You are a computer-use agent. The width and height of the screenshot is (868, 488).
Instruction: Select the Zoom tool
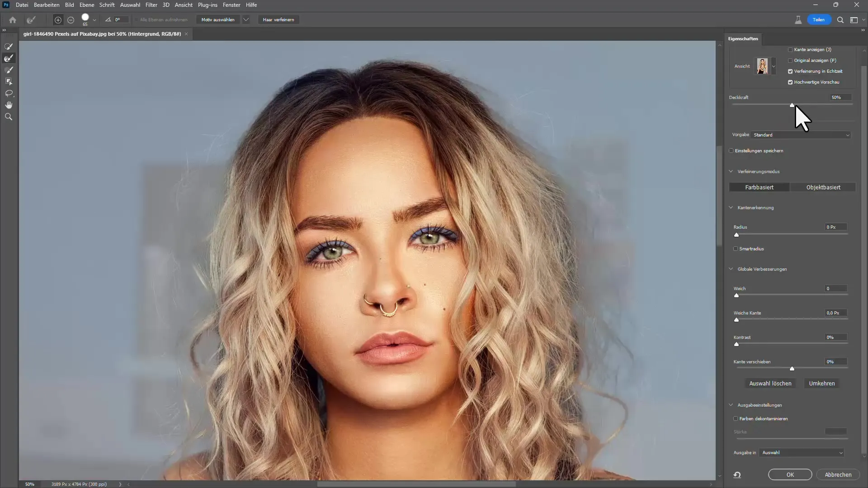point(9,117)
